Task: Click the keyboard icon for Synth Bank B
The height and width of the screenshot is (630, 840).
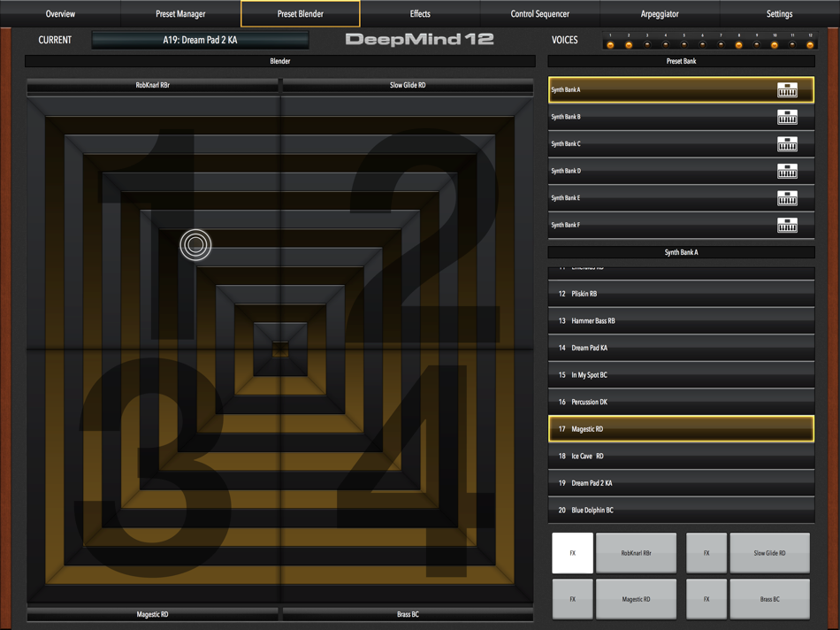Action: (787, 116)
